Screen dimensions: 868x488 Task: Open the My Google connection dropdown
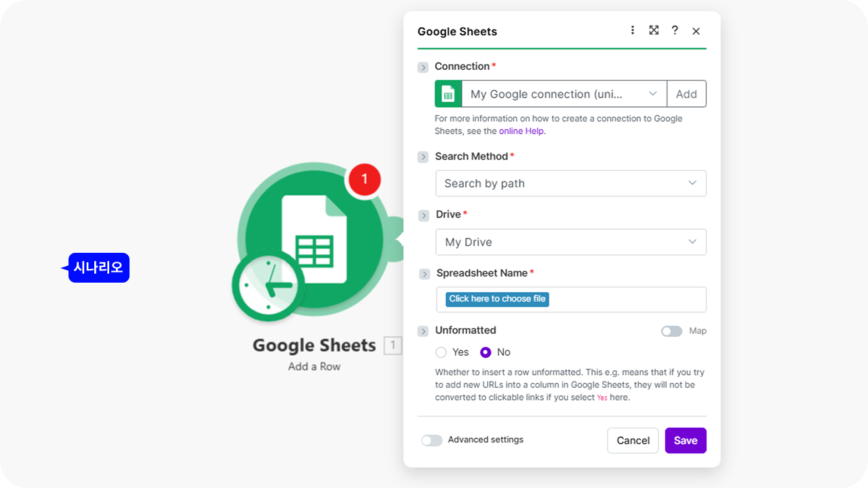click(x=564, y=94)
